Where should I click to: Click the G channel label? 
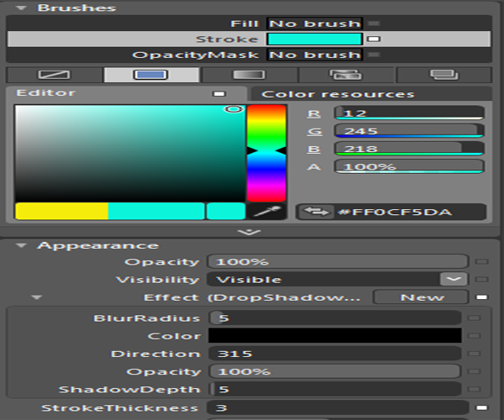click(x=315, y=131)
